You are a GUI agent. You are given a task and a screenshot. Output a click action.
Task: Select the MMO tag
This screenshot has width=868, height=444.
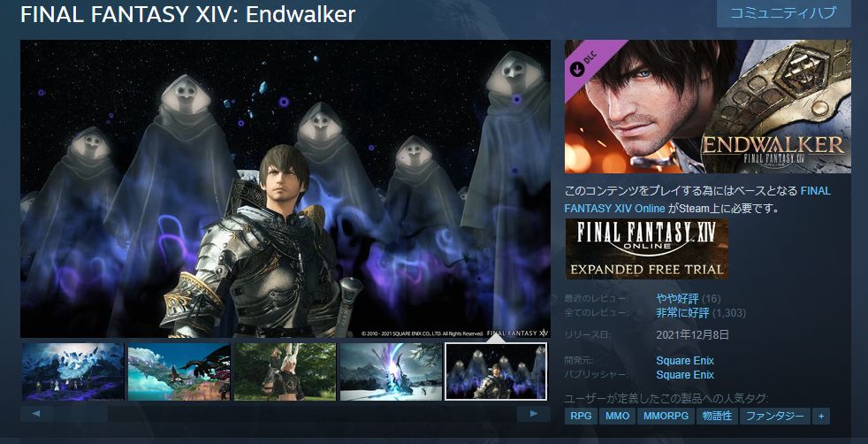click(x=617, y=417)
